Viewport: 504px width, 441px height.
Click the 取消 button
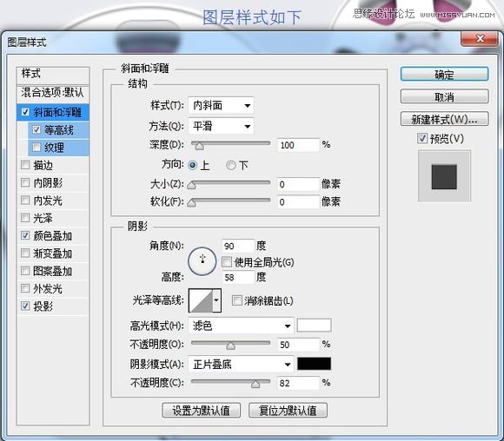(444, 96)
